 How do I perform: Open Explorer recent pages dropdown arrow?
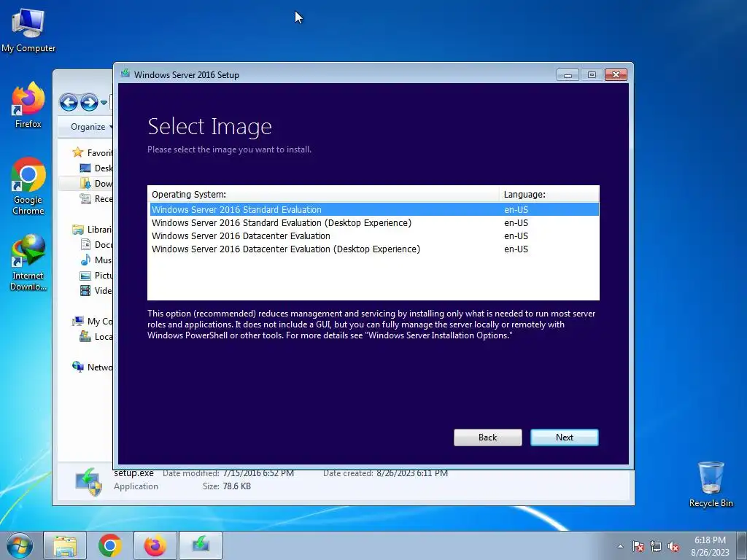104,102
